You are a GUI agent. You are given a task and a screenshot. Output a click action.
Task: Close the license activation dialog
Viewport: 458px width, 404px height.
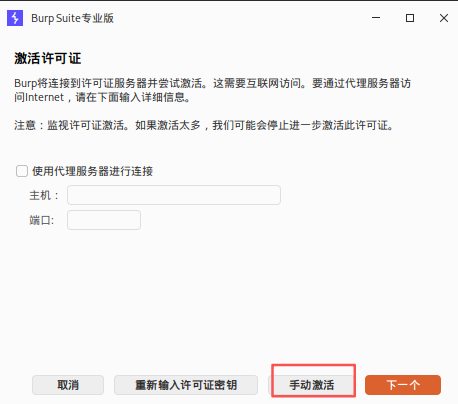pos(444,18)
